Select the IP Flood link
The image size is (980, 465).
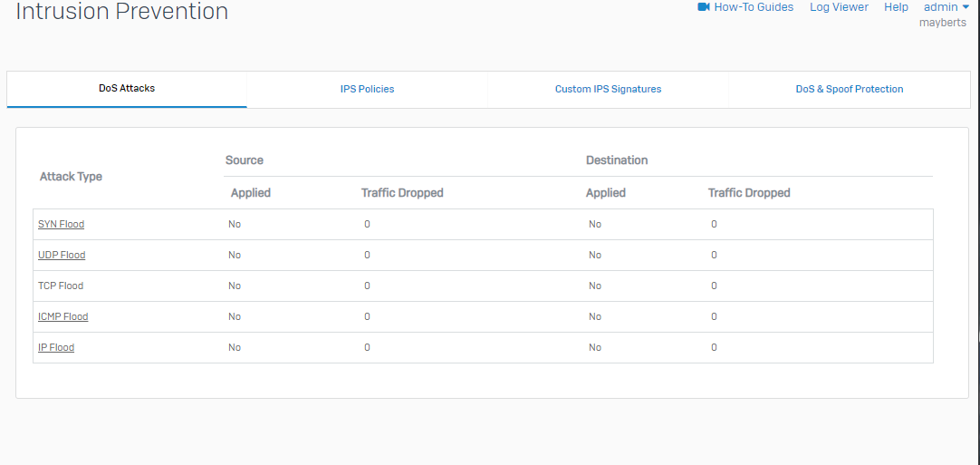point(56,347)
